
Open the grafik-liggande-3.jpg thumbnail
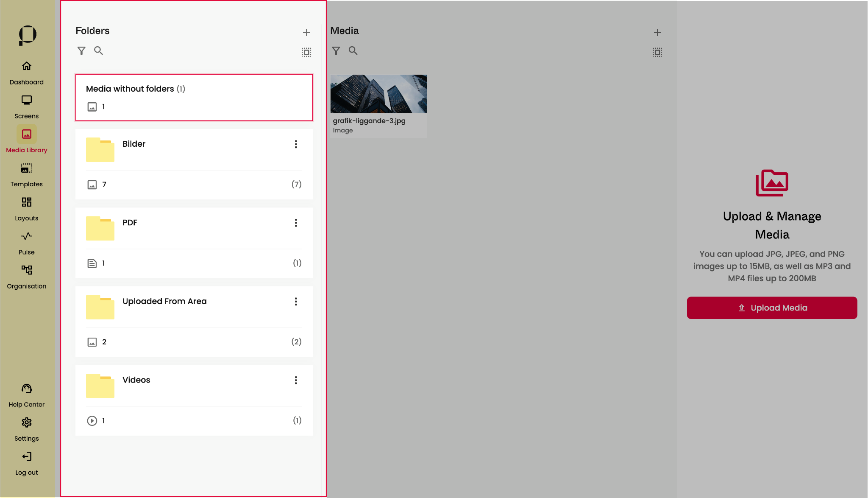(378, 94)
